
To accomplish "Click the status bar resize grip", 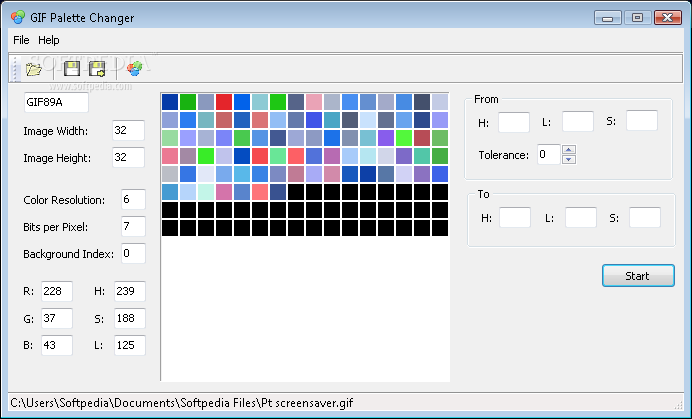I will (678, 404).
